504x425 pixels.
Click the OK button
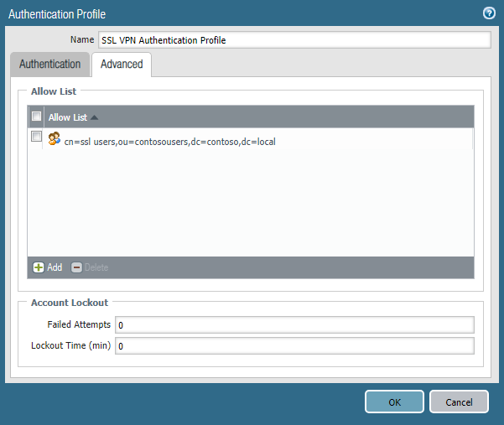394,402
